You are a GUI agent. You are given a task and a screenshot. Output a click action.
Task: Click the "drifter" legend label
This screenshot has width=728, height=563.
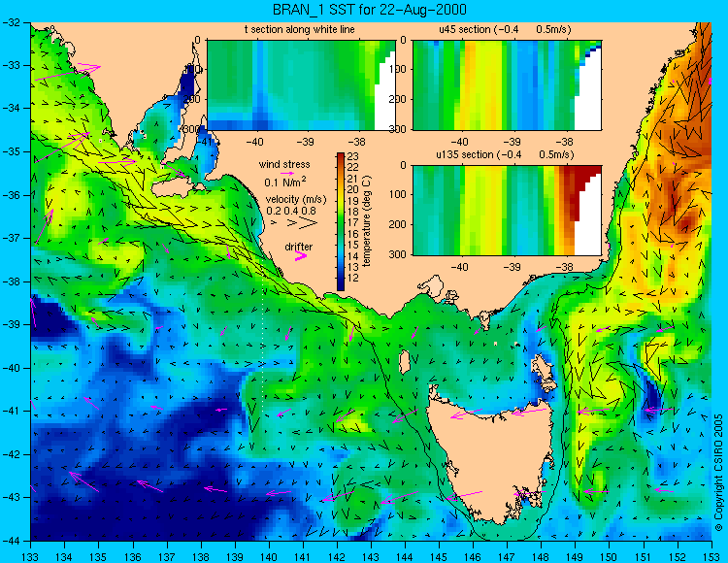pos(299,247)
